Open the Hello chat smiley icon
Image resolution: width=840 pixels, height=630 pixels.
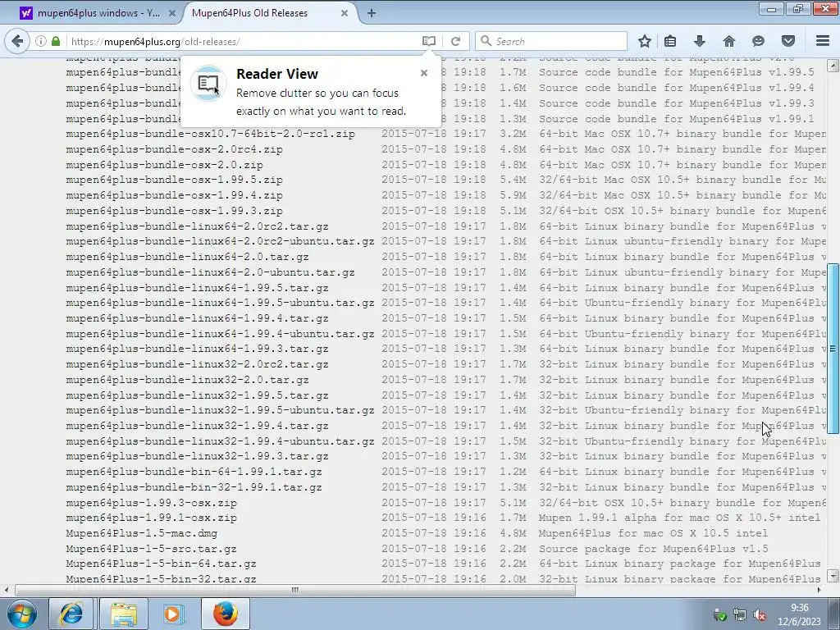click(758, 41)
